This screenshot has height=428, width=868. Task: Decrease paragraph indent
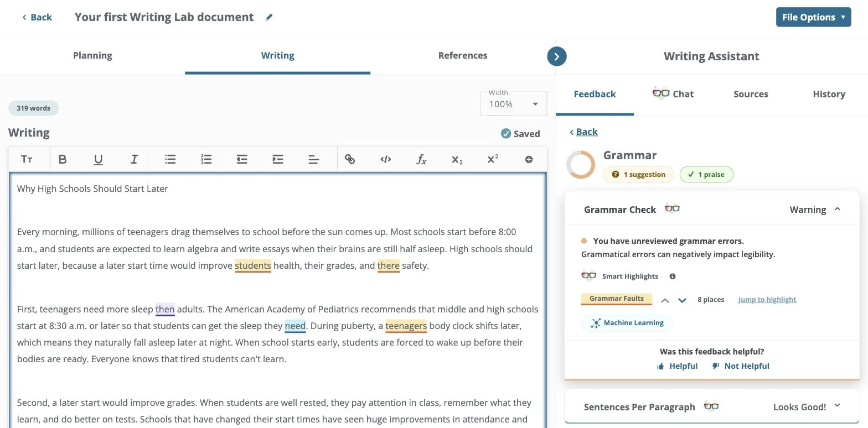242,159
